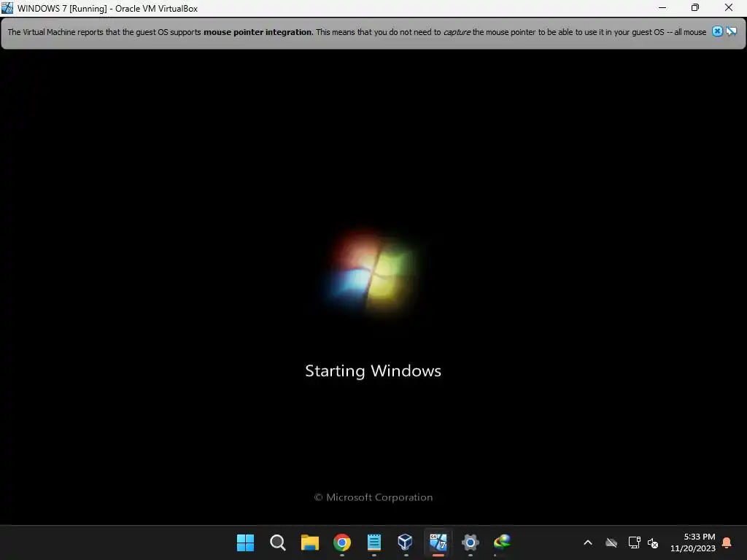Select the running Windows 7 VM taskbar icon
Viewport: 747px width, 560px height.
coord(438,542)
